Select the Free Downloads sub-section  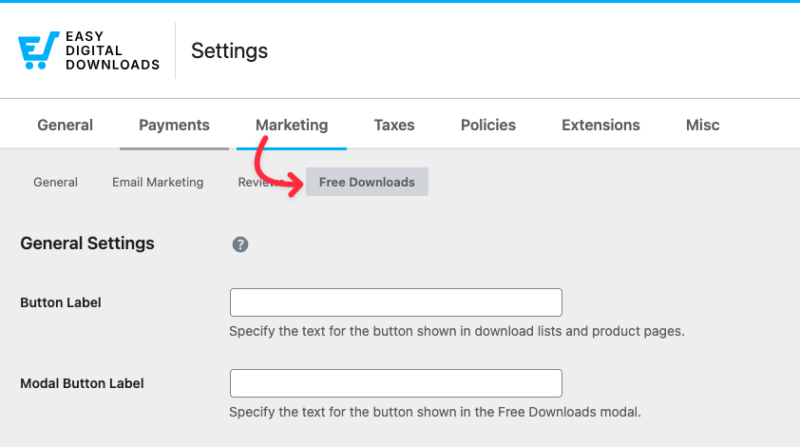(x=367, y=182)
